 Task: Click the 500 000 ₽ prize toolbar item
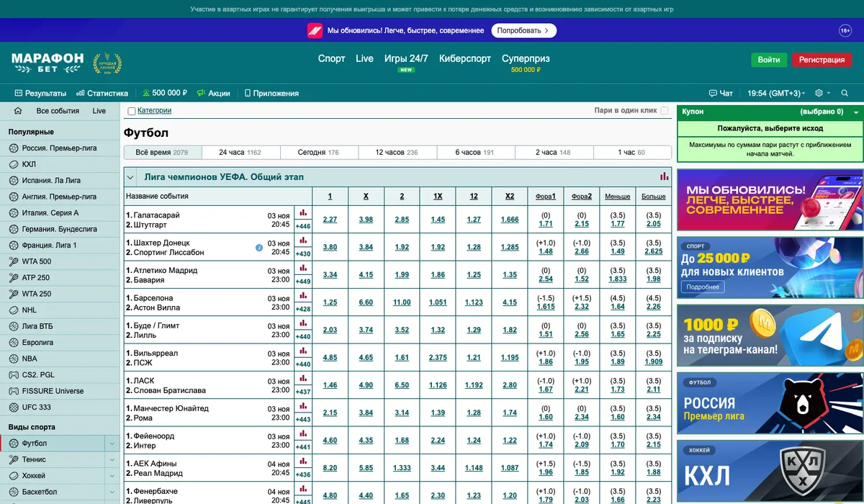pos(165,93)
